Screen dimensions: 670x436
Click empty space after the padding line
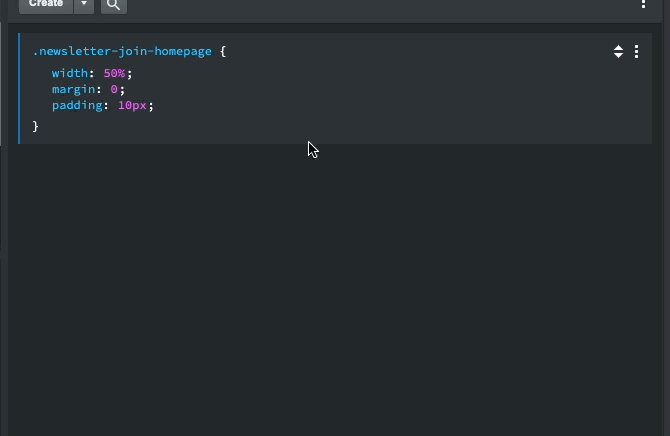pos(385,106)
